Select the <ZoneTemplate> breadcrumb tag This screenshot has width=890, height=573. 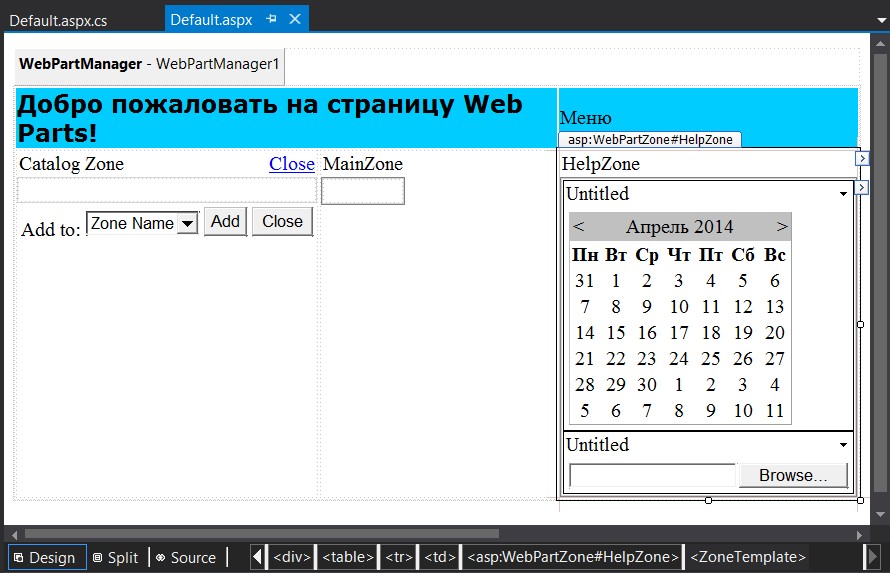(x=748, y=557)
